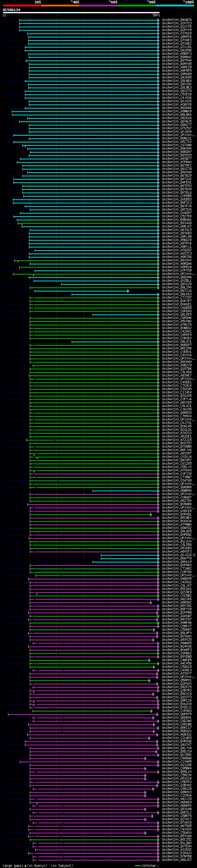Open entry UniRef100_B6TP93
Image resolution: width=197 pixels, height=868 pixels.
[x=177, y=186]
